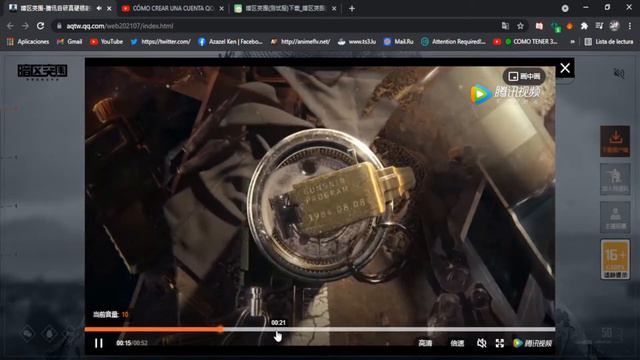Unmute the video player volume icon

(482, 343)
